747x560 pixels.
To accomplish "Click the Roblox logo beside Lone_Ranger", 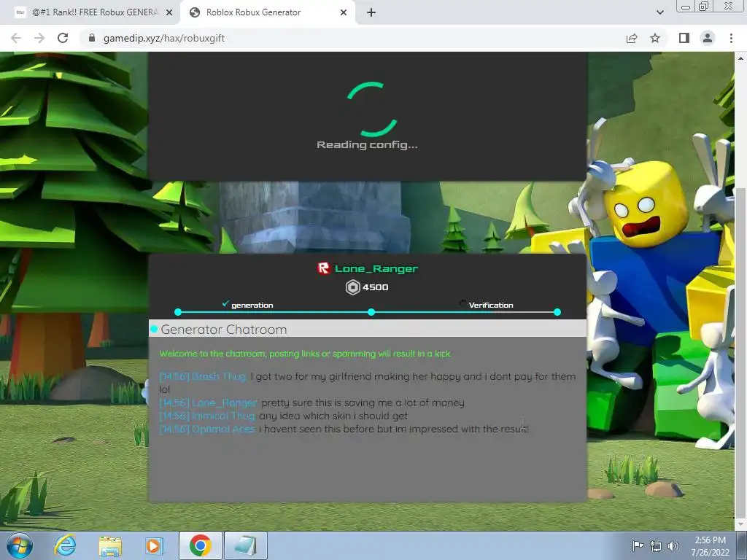I will tap(324, 268).
